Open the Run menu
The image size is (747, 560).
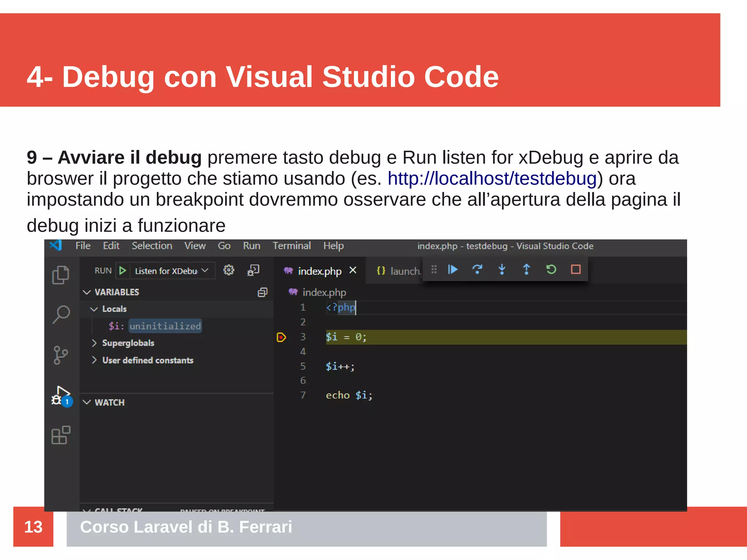[252, 246]
